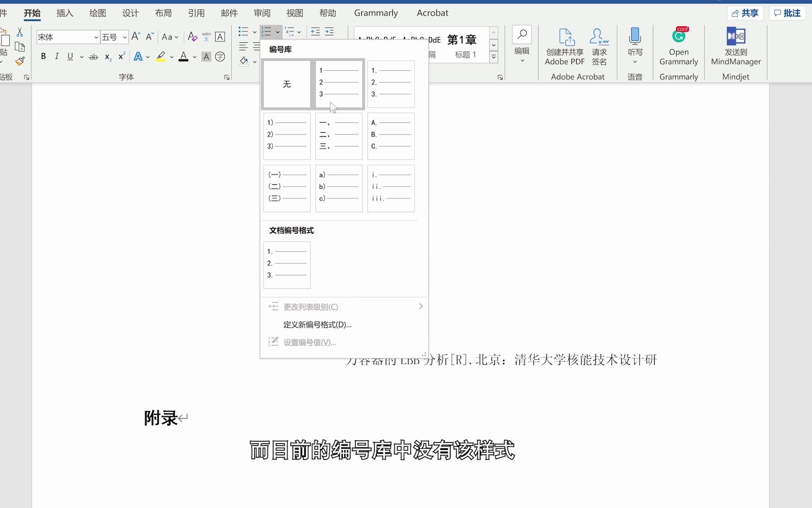Expand the 更改列表级别 submenu arrow
Screen dimensions: 812x508
pos(421,306)
